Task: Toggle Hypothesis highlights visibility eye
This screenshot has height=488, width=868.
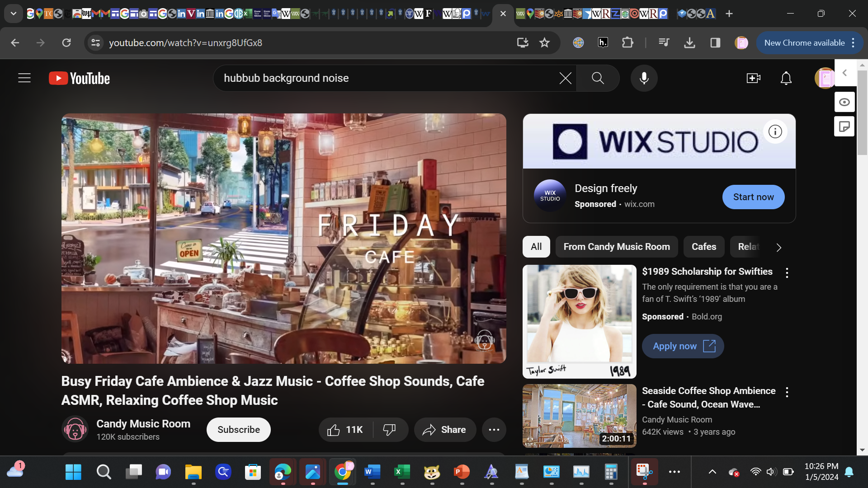Action: tap(844, 102)
